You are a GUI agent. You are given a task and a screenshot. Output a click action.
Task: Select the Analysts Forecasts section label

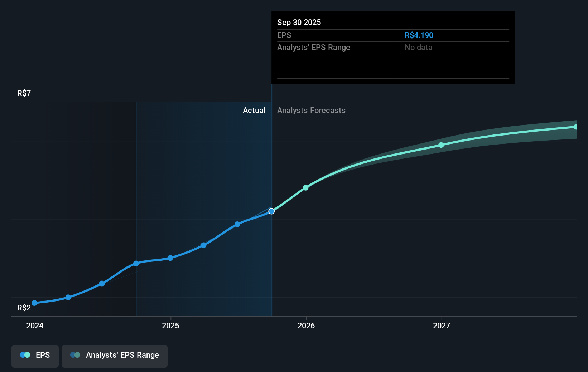pyautogui.click(x=311, y=111)
